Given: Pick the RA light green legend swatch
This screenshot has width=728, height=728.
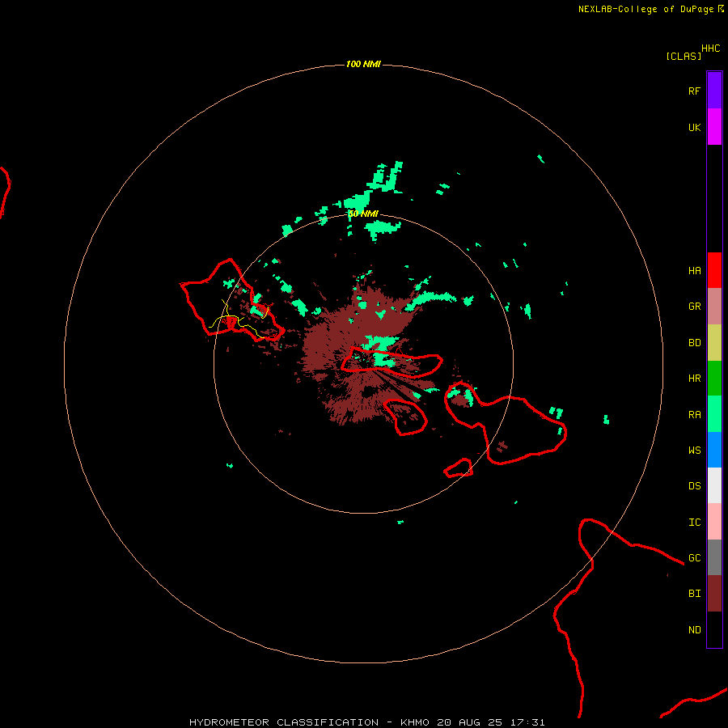Looking at the screenshot, I should [714, 414].
